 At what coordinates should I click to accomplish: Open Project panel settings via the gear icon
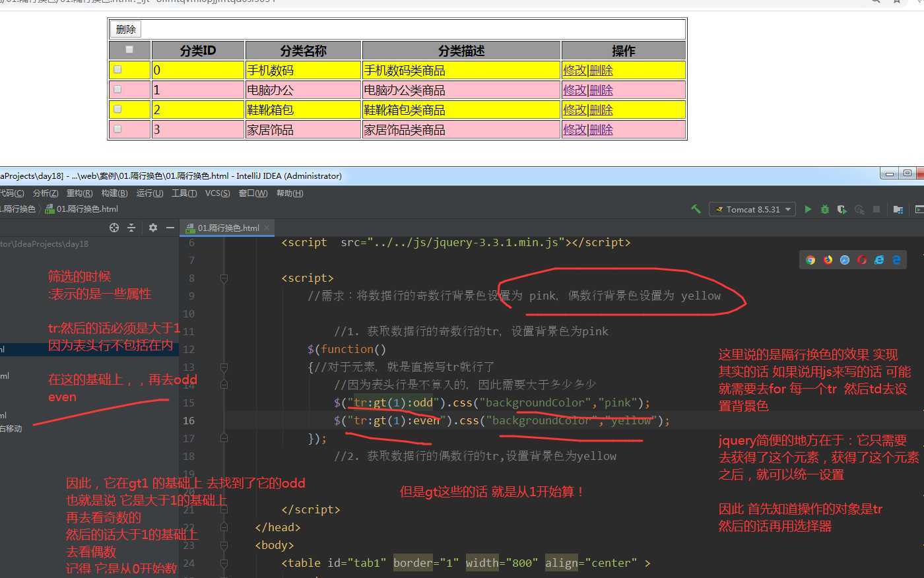click(153, 228)
